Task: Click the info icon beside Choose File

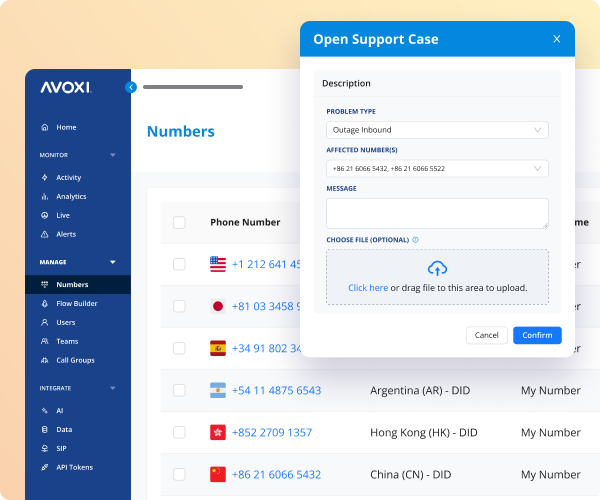Action: (416, 240)
